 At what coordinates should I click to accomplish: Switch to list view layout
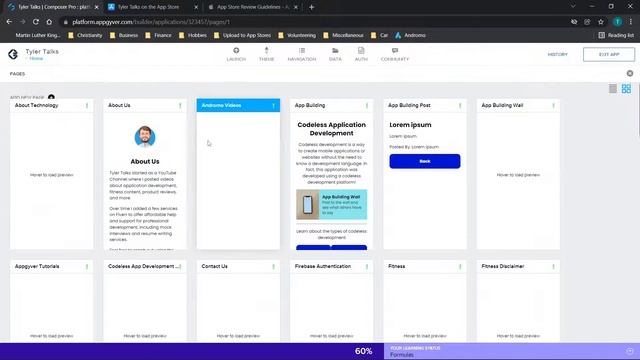click(613, 89)
